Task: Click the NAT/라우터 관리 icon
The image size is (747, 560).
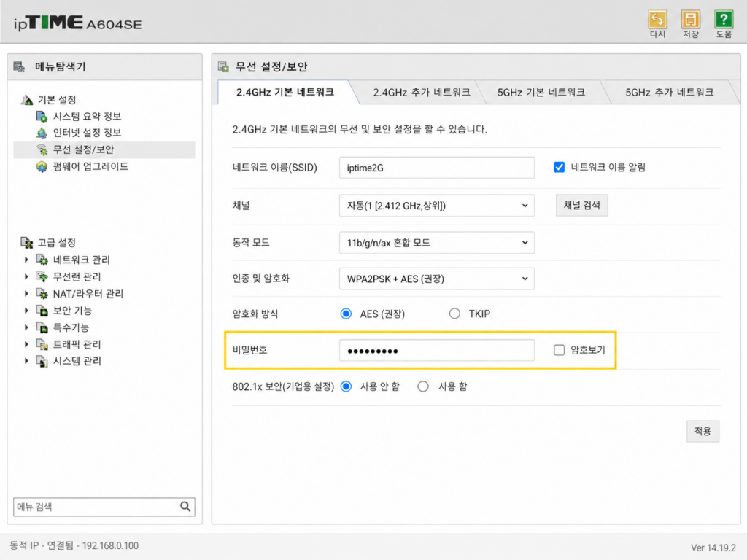Action: [x=42, y=294]
